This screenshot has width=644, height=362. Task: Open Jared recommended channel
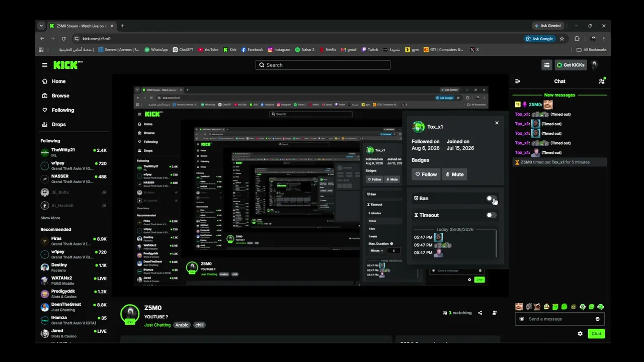73,333
